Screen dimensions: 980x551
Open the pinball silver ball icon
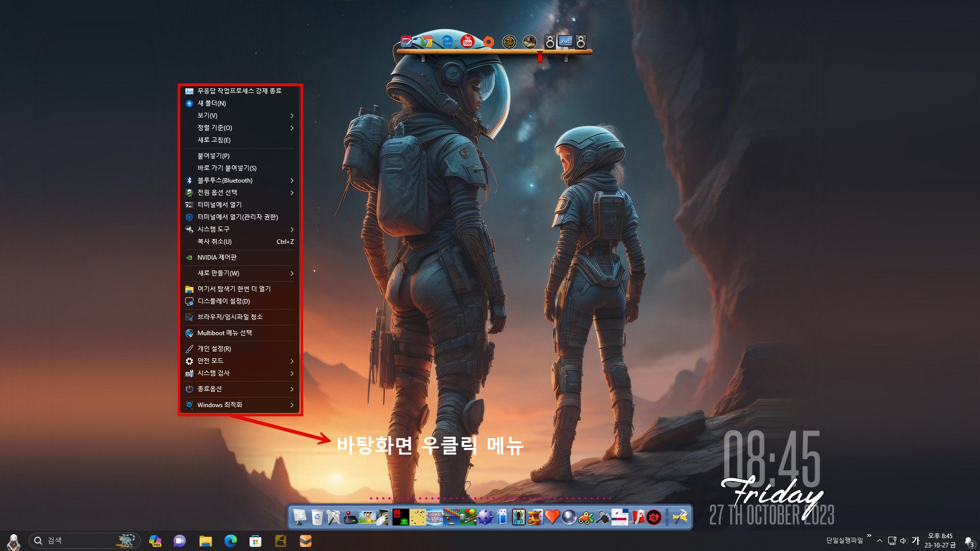pos(569,517)
